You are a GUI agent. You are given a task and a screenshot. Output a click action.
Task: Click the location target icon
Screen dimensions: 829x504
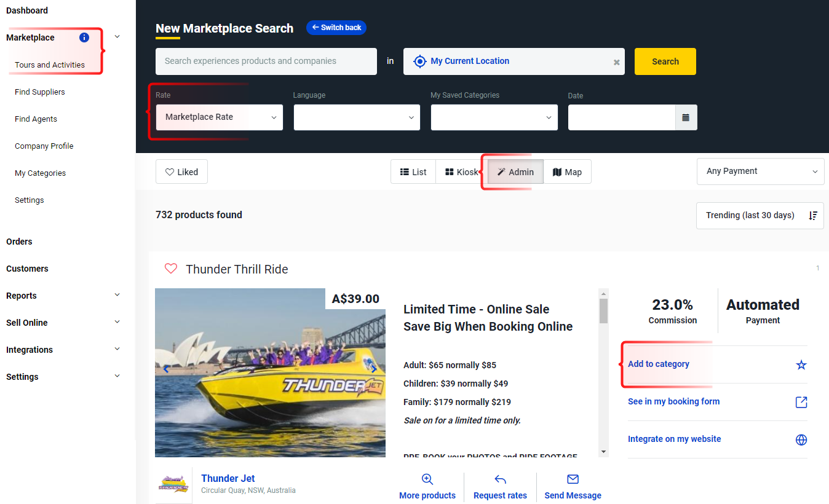[419, 61]
